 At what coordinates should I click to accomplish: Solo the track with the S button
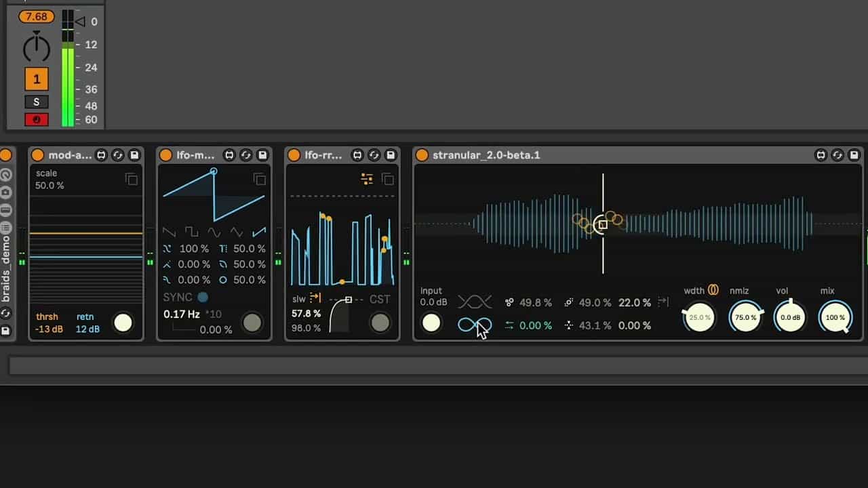click(x=37, y=102)
